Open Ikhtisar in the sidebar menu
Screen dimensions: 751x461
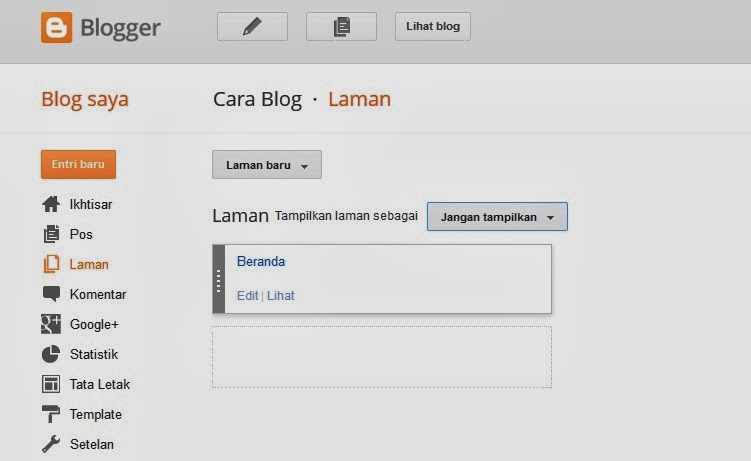[x=91, y=204]
